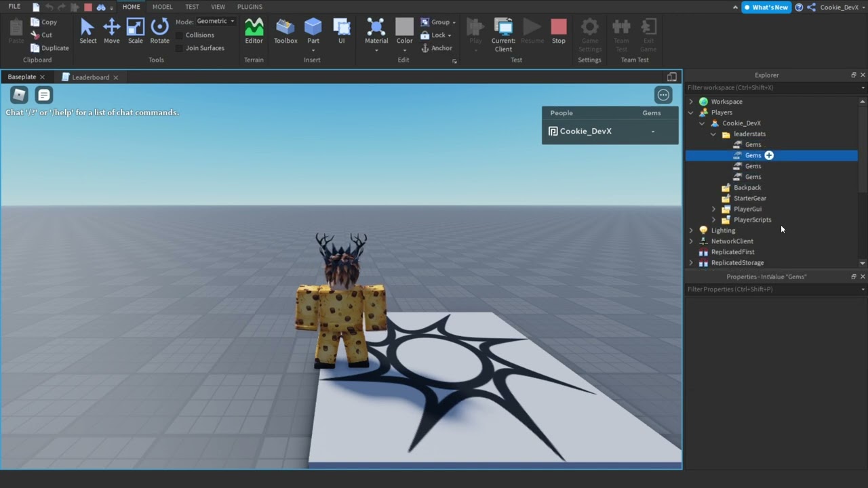Image resolution: width=868 pixels, height=488 pixels.
Task: Click the small red stop square in quick bar
Action: (x=87, y=7)
